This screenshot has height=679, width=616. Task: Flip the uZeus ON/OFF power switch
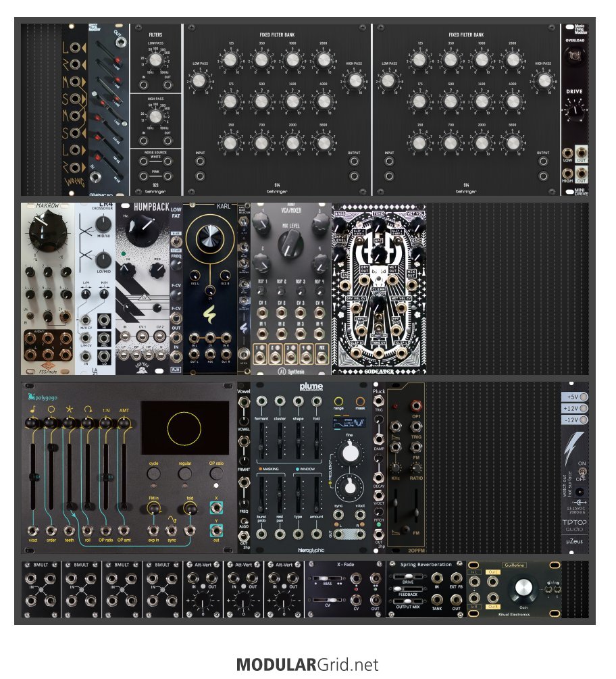tap(582, 471)
